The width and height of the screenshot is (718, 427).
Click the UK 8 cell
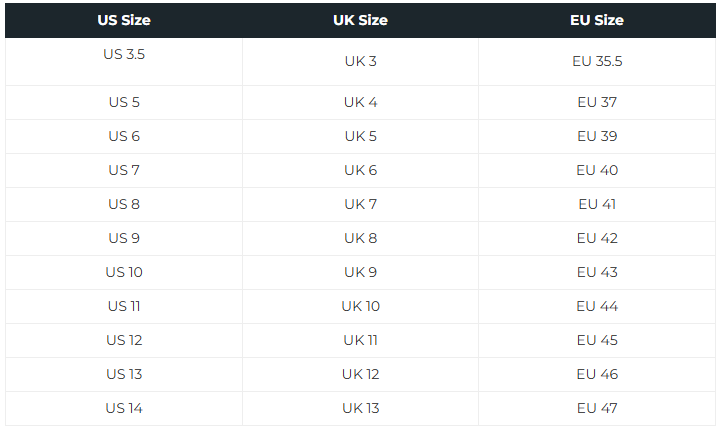click(360, 238)
